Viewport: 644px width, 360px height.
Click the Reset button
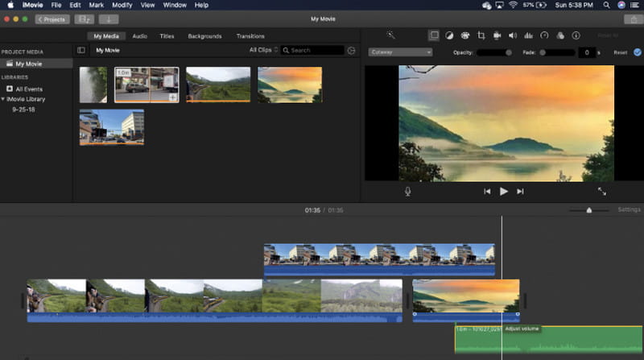click(x=620, y=52)
